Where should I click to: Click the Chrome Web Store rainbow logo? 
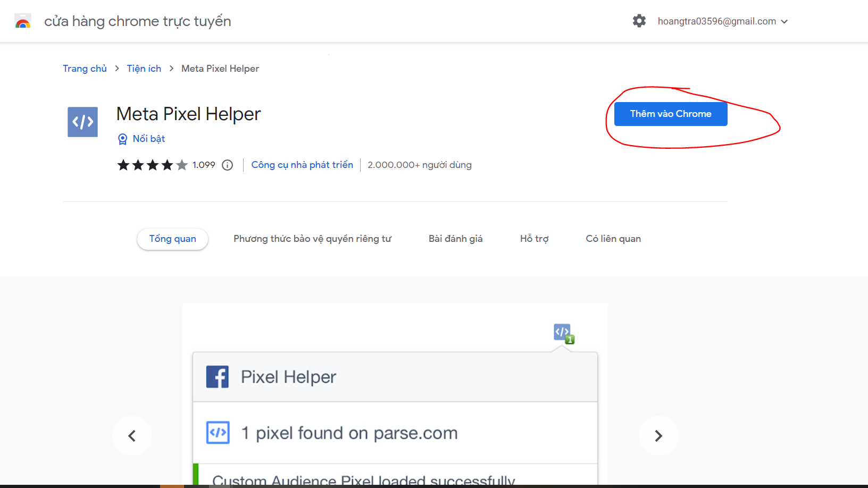(22, 21)
